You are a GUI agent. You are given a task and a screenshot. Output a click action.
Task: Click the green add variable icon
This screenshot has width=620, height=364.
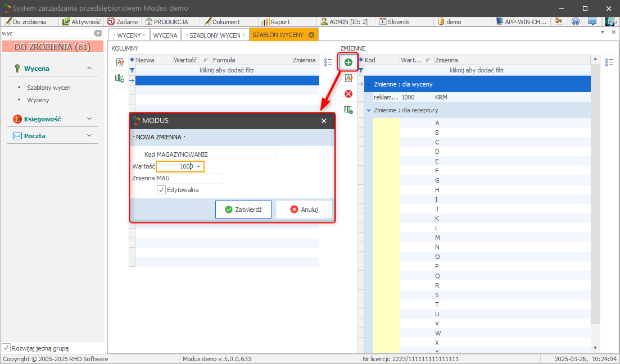(349, 62)
